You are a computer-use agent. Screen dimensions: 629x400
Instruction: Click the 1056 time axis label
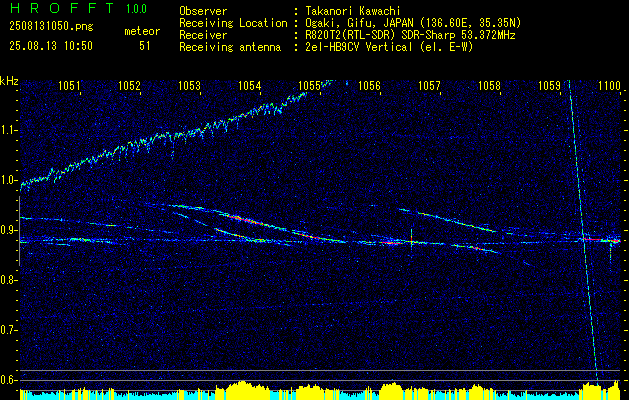(369, 85)
